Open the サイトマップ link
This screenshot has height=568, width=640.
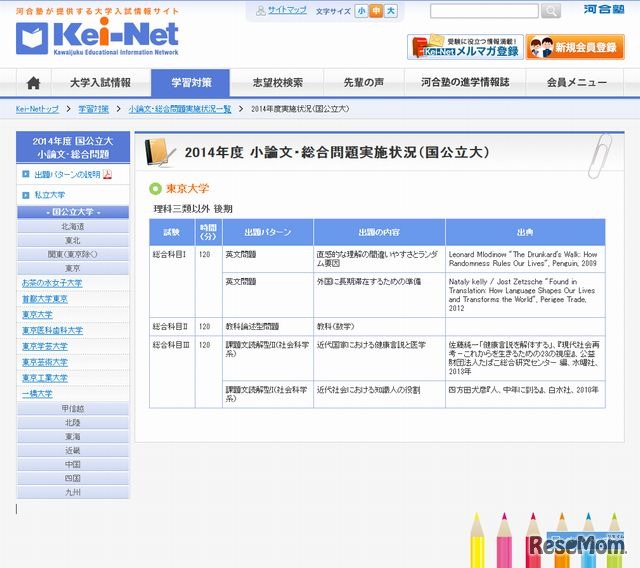click(x=285, y=11)
